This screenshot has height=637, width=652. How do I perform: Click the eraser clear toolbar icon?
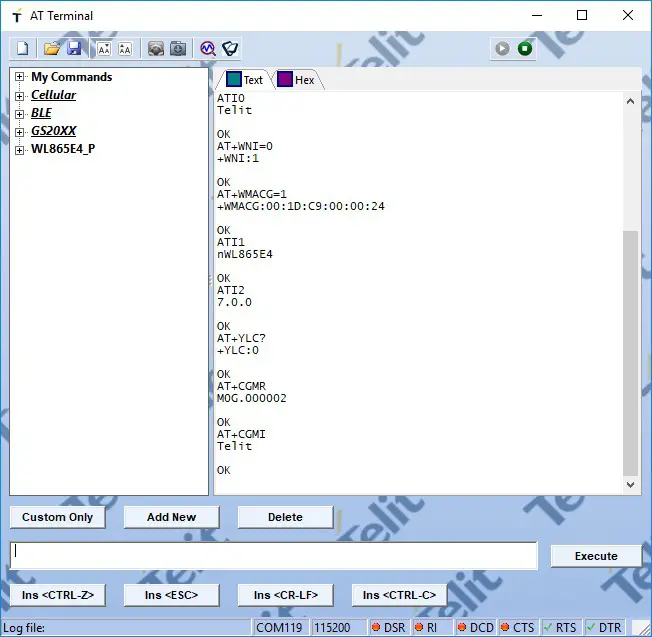click(230, 49)
